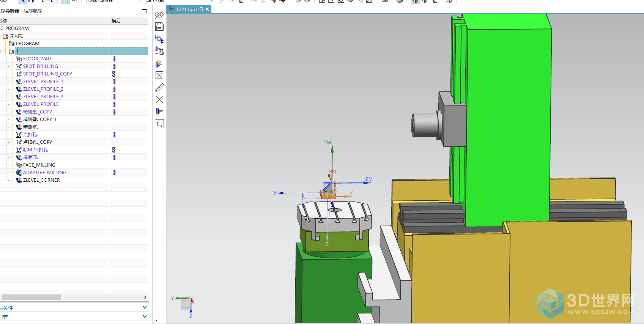Click the SPOT_DRILLING_COPY drill tool change icon
644x324 pixels.
point(114,74)
